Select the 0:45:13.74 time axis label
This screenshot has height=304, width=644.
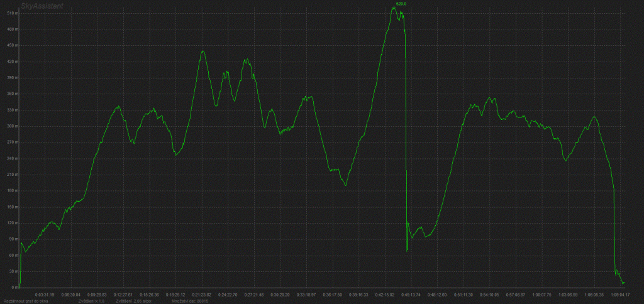click(411, 293)
